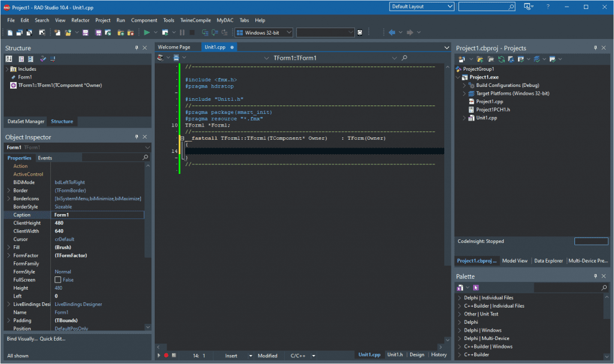Click the first Structure toolbar sort icon
Viewport: 614px width, 364px height.
click(8, 59)
